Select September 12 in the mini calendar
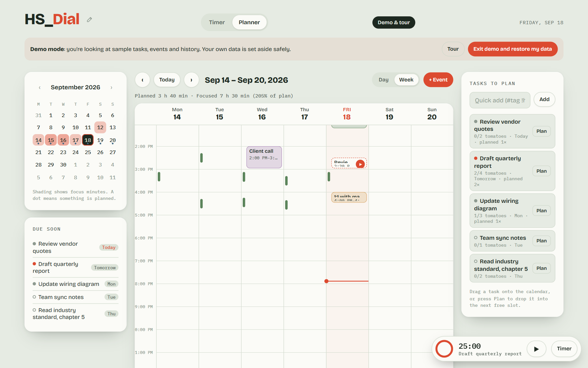This screenshot has width=588, height=368. tap(100, 128)
